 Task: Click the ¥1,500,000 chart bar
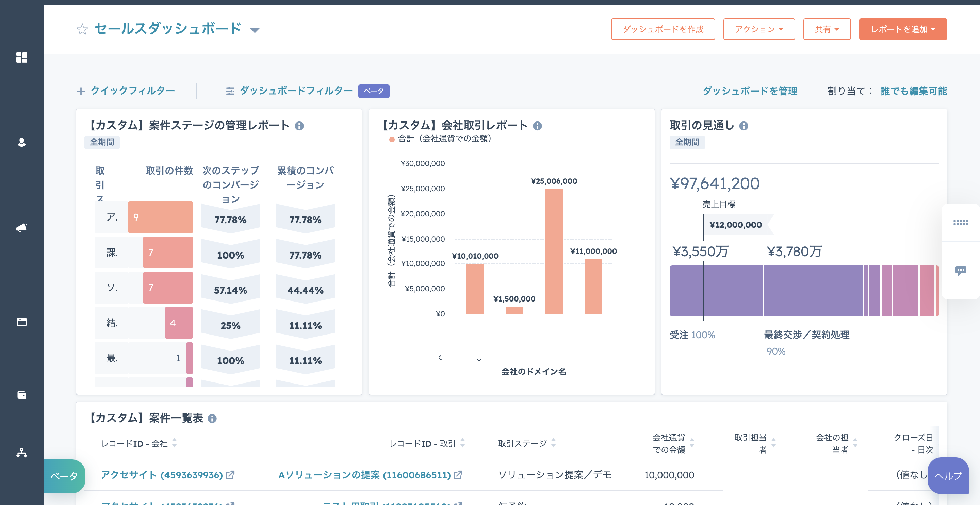click(514, 310)
